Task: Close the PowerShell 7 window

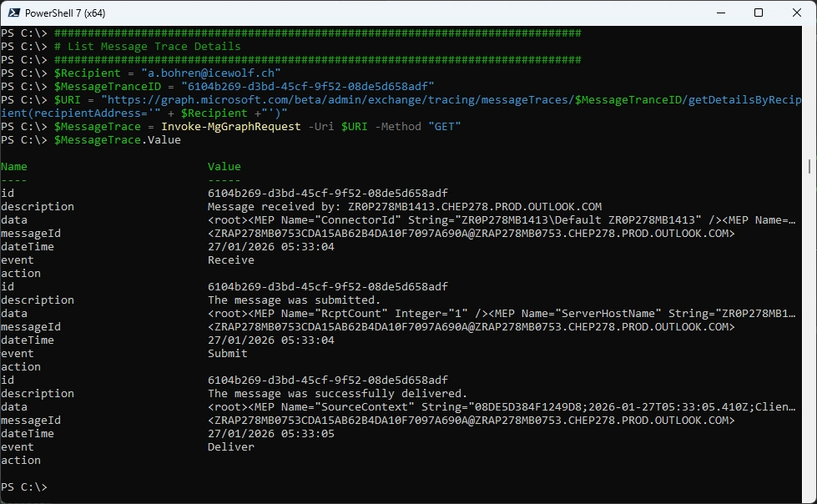Action: click(796, 13)
